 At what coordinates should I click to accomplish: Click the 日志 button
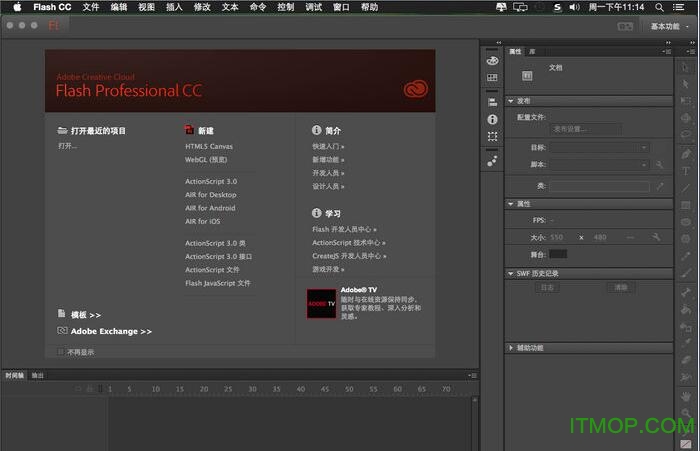(547, 288)
